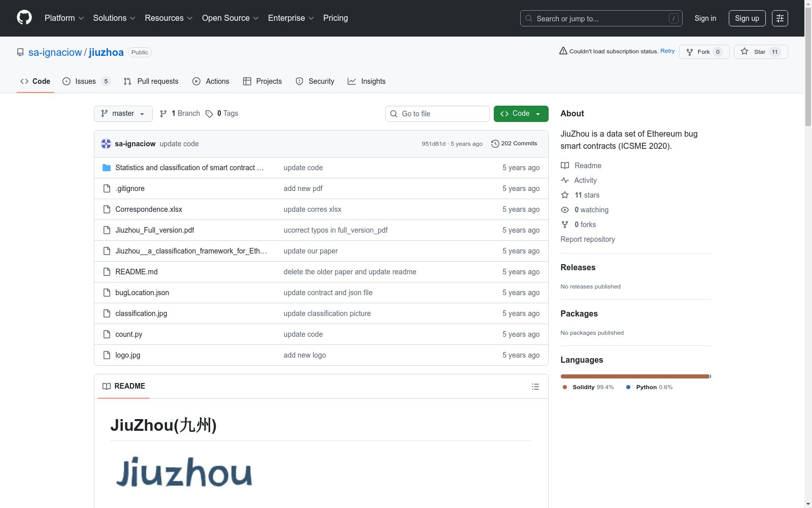Open the Jiuzhou__a_classification_framework file

pos(191,251)
